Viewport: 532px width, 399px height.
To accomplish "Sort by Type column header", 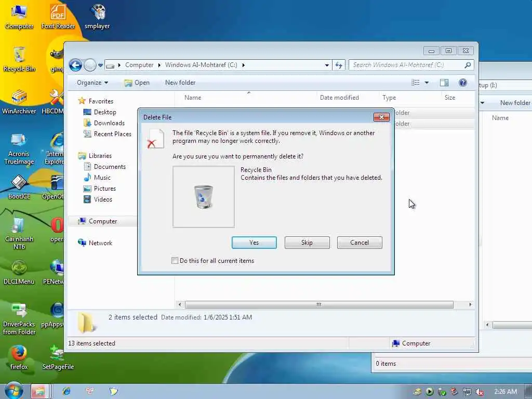I will [x=389, y=97].
